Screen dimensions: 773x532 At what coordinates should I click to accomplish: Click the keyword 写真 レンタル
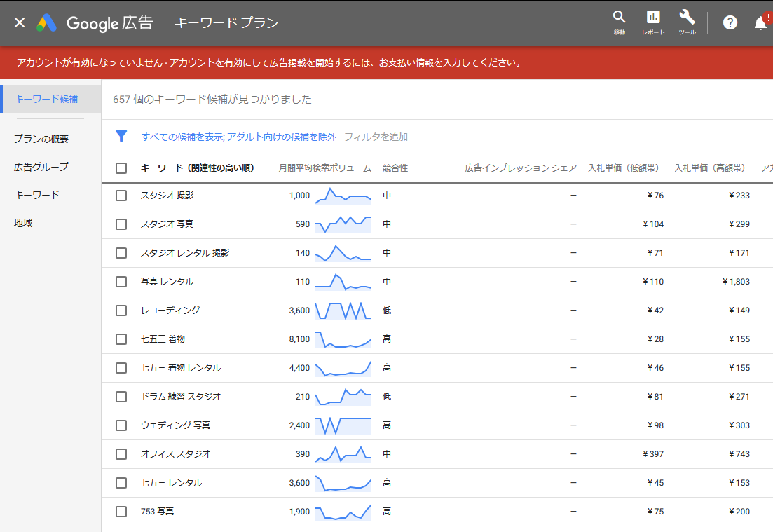click(167, 282)
